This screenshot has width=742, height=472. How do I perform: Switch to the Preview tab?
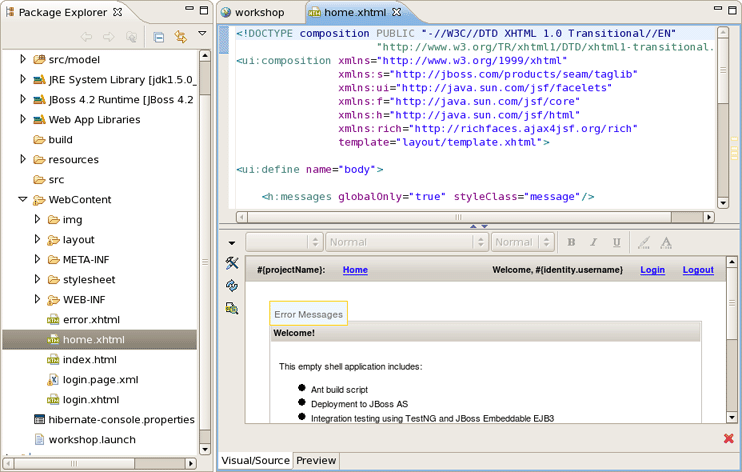point(316,461)
